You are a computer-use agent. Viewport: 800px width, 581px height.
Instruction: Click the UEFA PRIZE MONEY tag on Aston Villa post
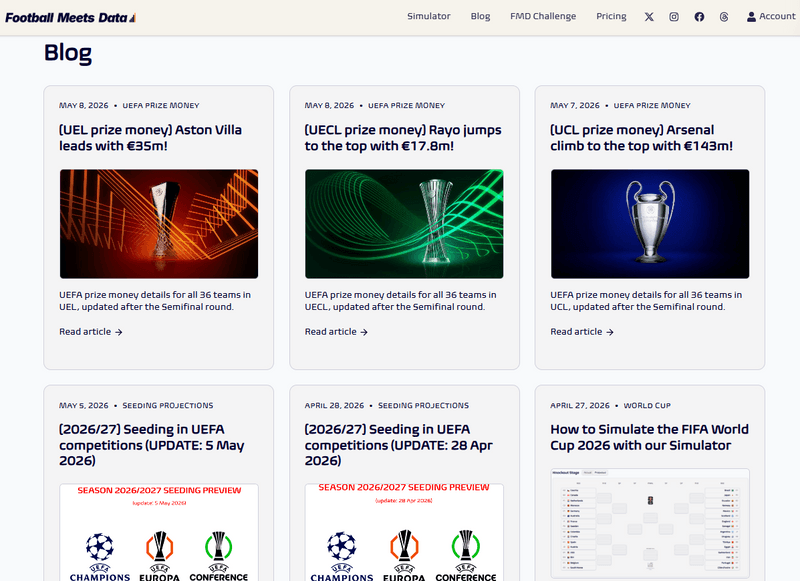click(x=161, y=106)
